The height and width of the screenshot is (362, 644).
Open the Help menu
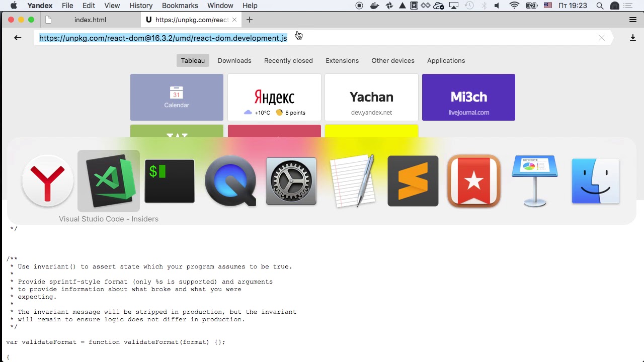pos(250,6)
